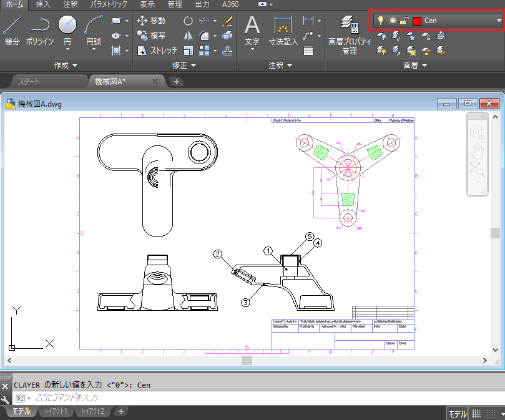Select the Polyline (ポリライン) tool
The image size is (505, 420).
pyautogui.click(x=39, y=31)
